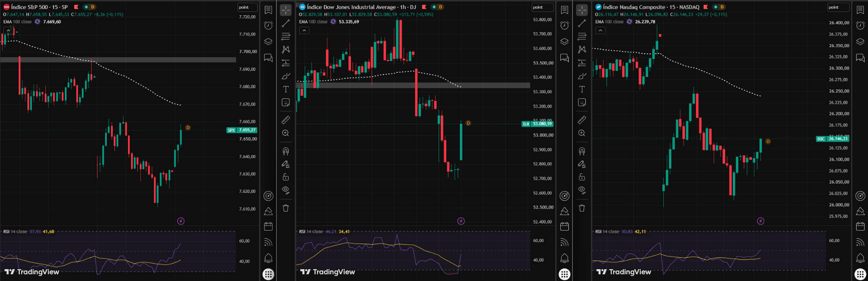Toggle magnet mode beside the Dow Jones chart
The width and height of the screenshot is (868, 281).
click(x=286, y=151)
